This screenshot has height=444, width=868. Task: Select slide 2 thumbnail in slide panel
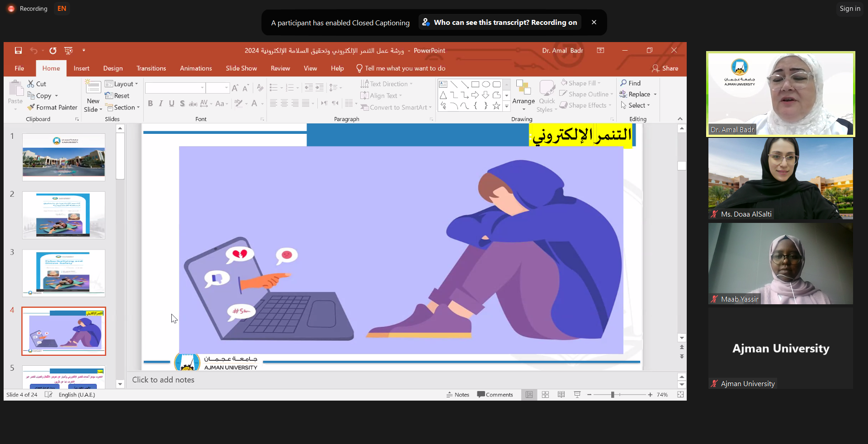pyautogui.click(x=64, y=215)
